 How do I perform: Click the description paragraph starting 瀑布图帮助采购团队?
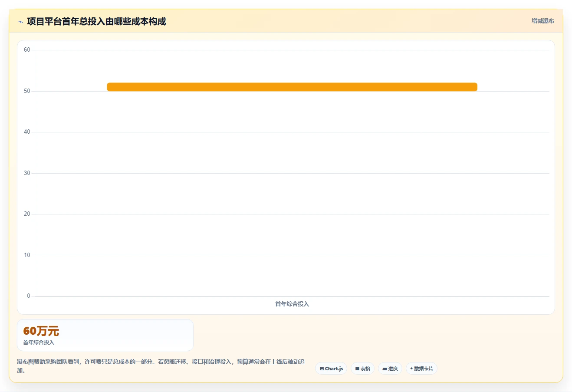click(x=161, y=366)
